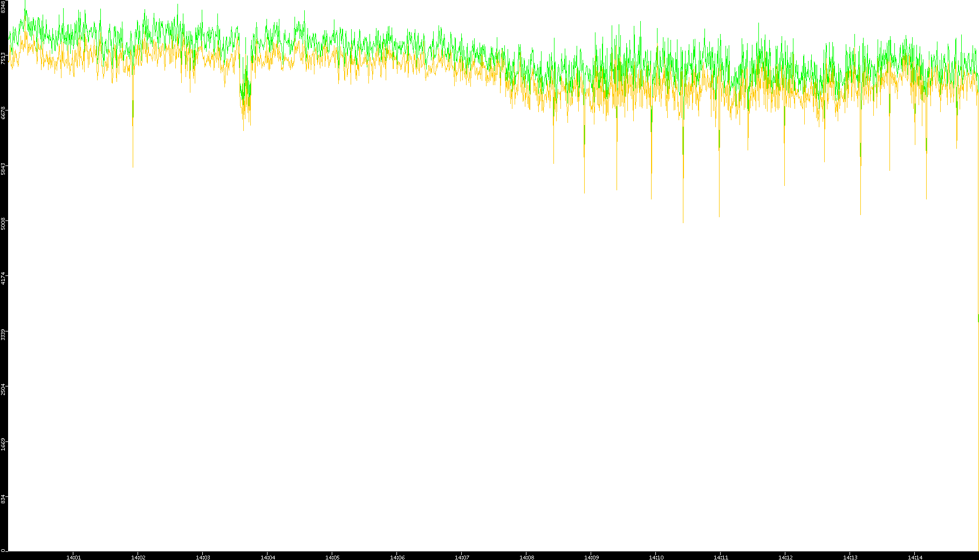Select the 5008 y-axis label
This screenshot has width=979, height=560.
coord(3,224)
